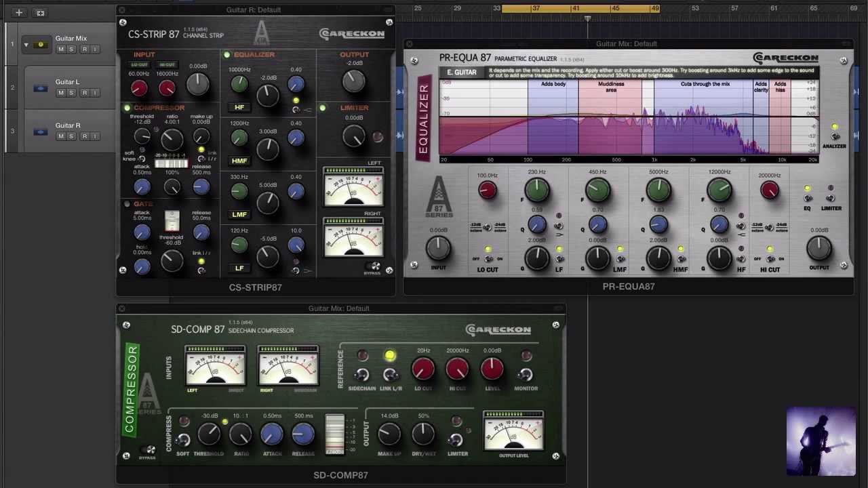This screenshot has width=868, height=488.
Task: Mute the Guitar R track
Action: [x=61, y=136]
